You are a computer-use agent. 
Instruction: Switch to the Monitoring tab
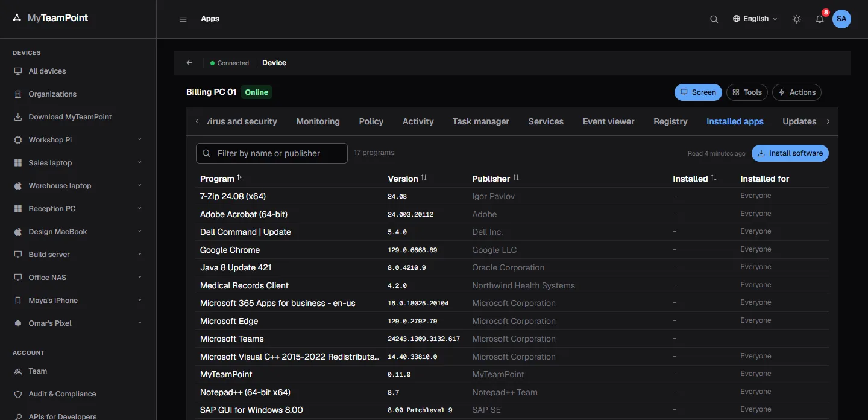318,121
